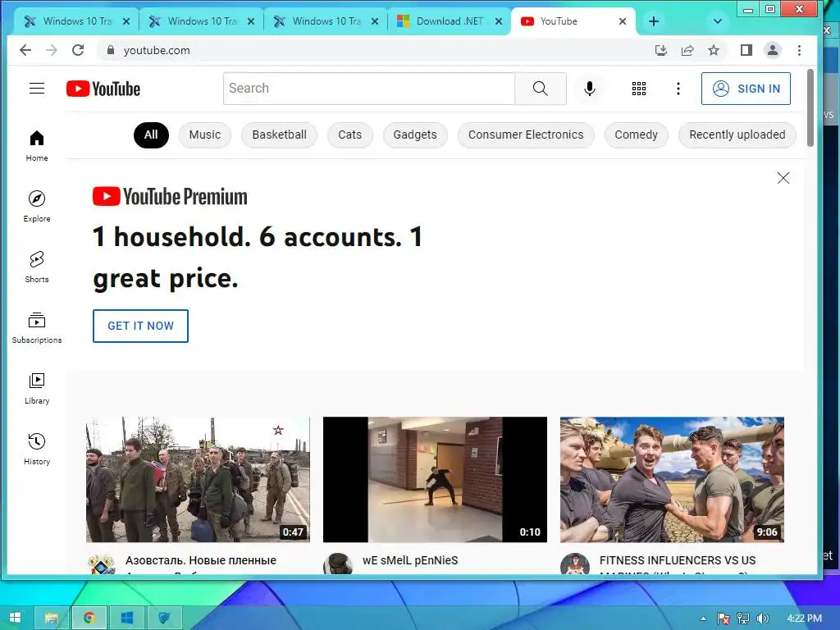Click the YouTube logo
The height and width of the screenshot is (630, 840).
pyautogui.click(x=103, y=89)
